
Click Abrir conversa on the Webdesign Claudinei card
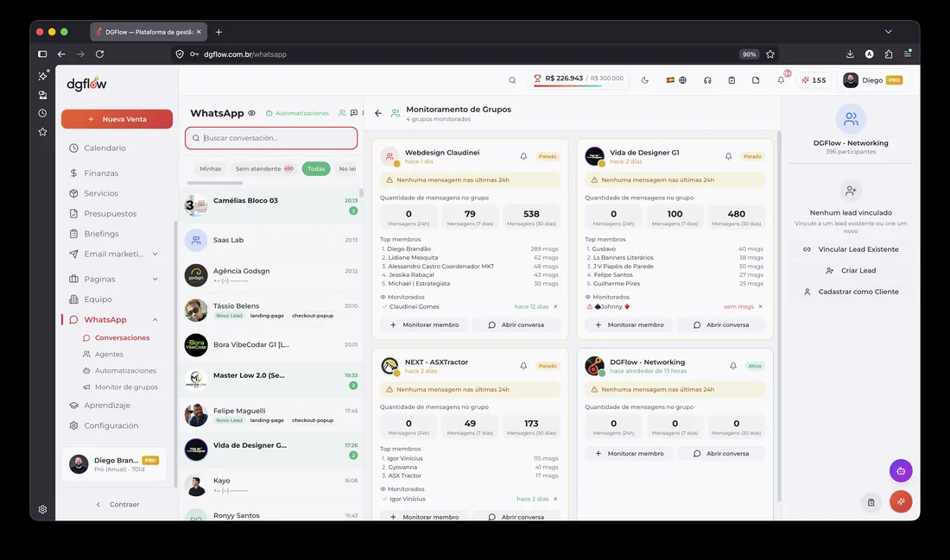click(x=516, y=325)
